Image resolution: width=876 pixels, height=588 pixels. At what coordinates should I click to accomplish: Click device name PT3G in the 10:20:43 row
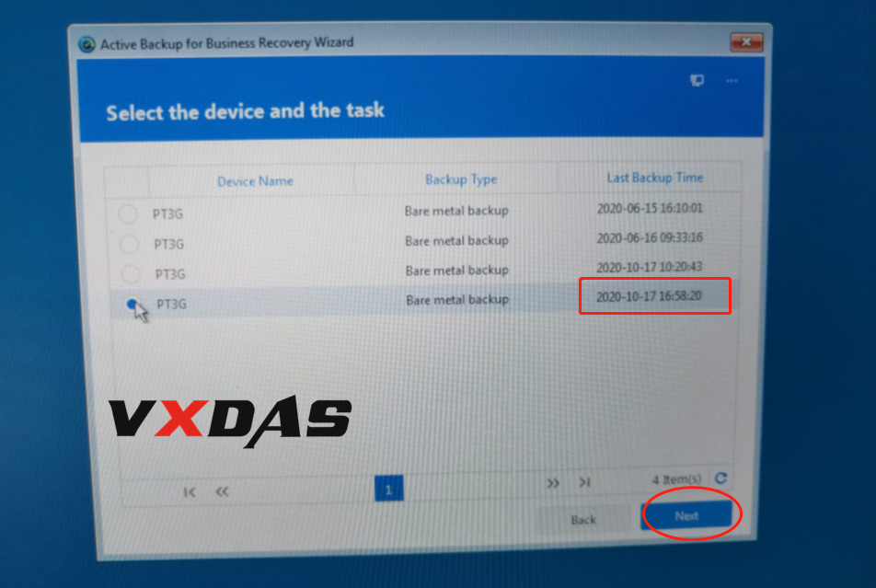pyautogui.click(x=170, y=274)
